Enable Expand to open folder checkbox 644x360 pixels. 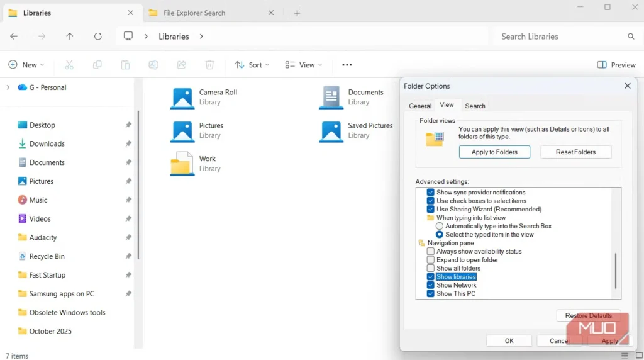(431, 260)
